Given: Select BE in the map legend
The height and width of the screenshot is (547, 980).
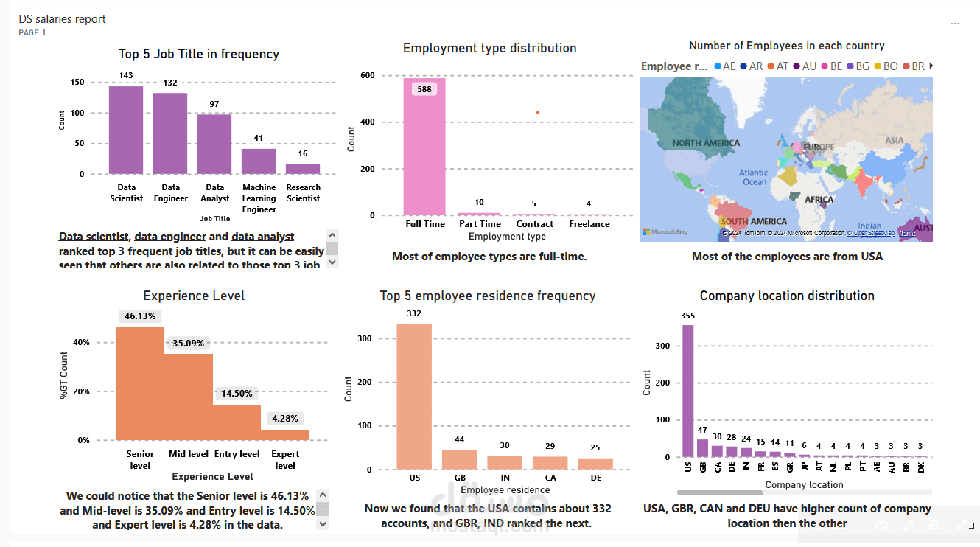Looking at the screenshot, I should coord(831,66).
